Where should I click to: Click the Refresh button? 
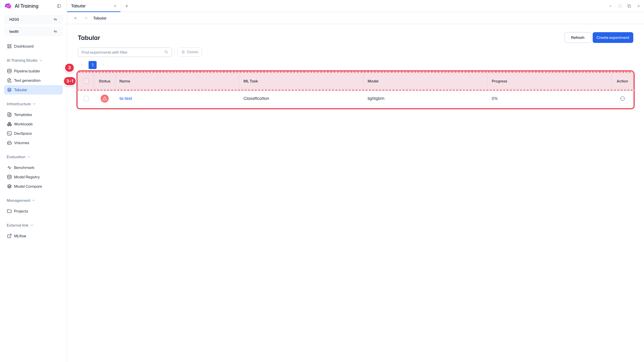click(x=578, y=38)
